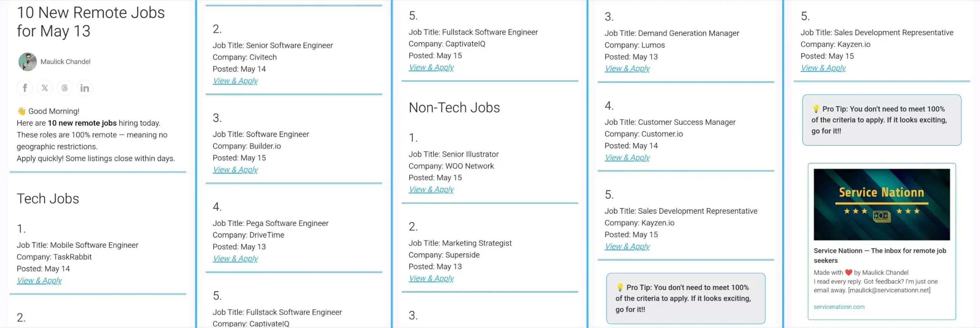The height and width of the screenshot is (328, 980).
Task: Open View & Apply for Builder.io job
Action: [x=235, y=170]
